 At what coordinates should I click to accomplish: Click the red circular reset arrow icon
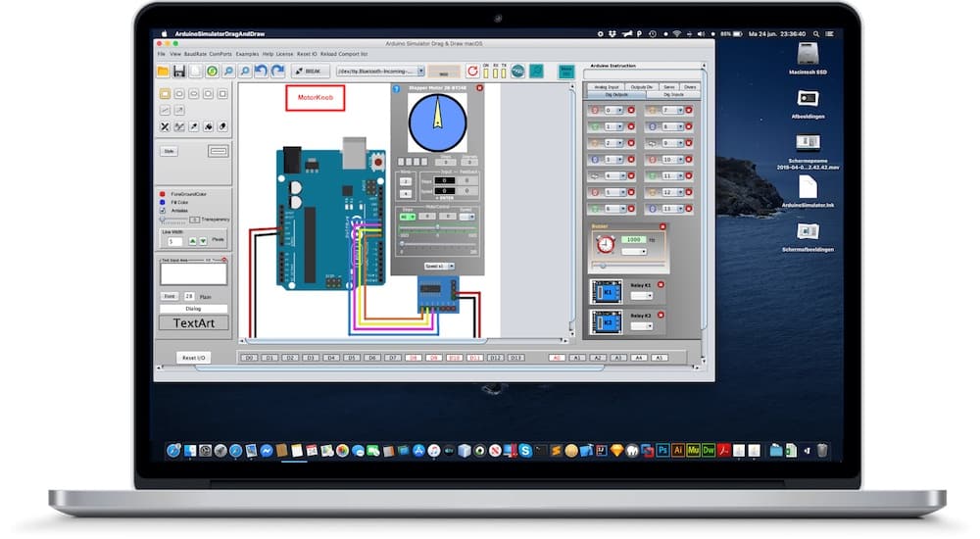pos(472,72)
